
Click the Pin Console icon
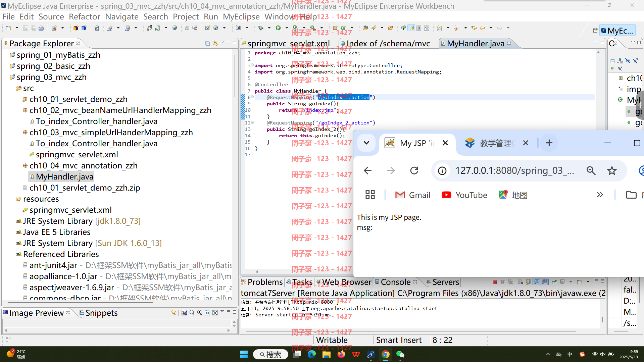click(x=554, y=282)
